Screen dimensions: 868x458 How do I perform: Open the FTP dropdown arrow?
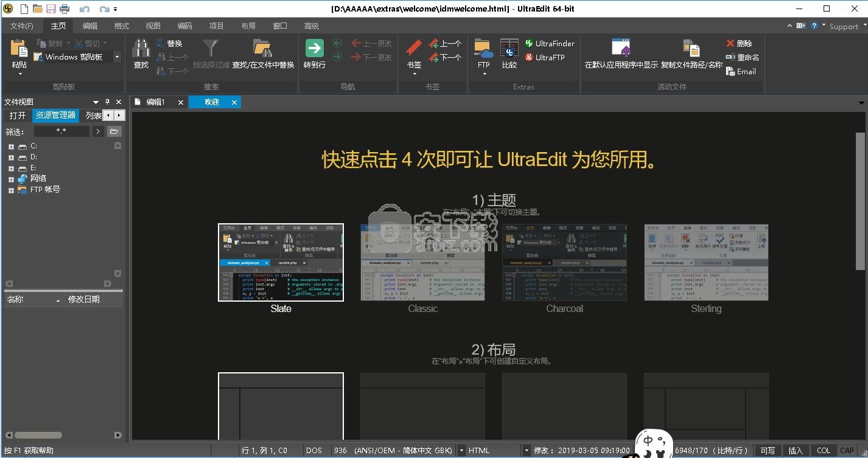(x=484, y=74)
